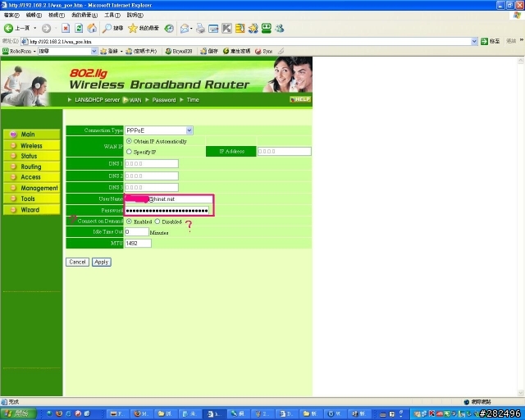
Task: Click the Windows Start button
Action: tap(18, 413)
